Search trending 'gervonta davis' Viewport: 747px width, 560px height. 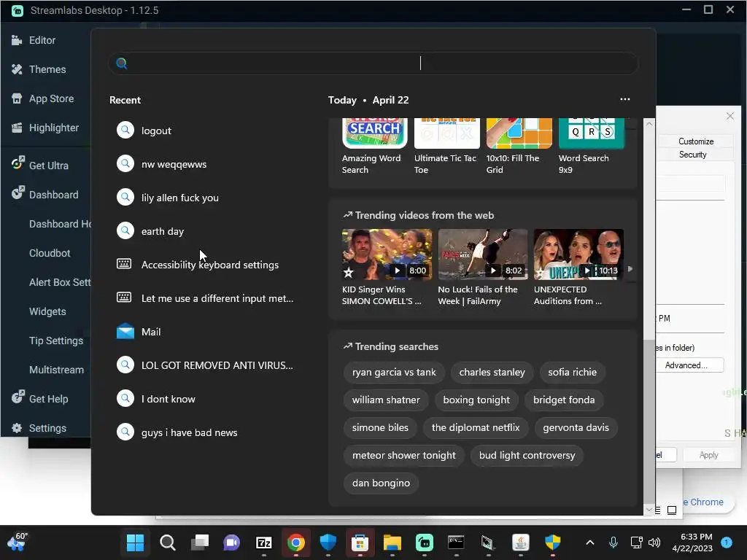click(576, 427)
